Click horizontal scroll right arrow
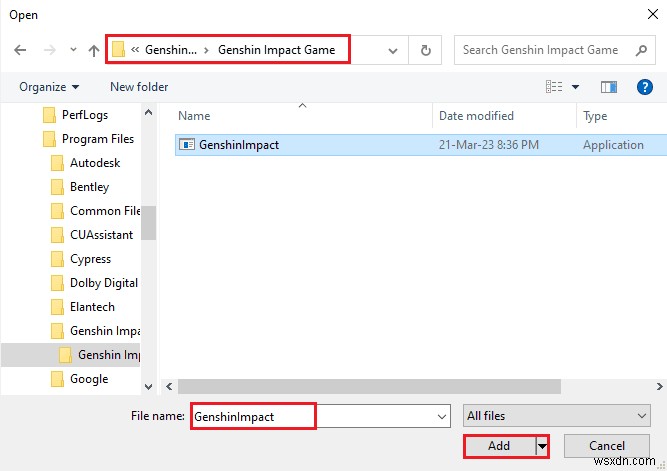 coord(659,386)
